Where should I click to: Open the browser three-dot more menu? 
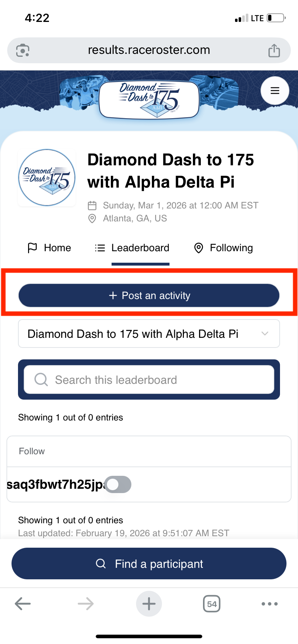pos(270,604)
